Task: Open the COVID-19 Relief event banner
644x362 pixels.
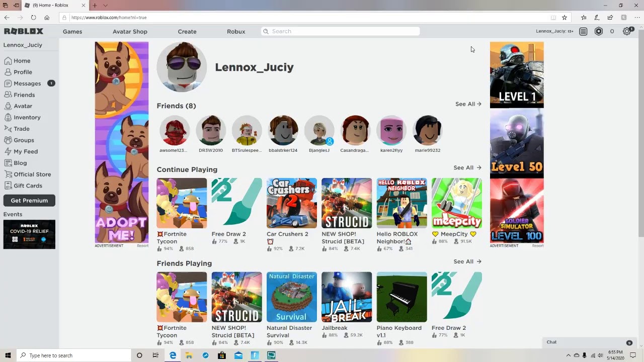Action: click(x=29, y=234)
